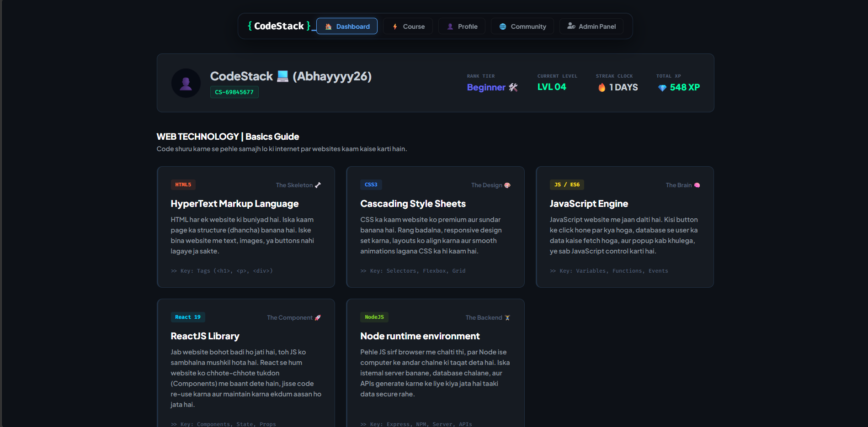This screenshot has width=868, height=427.
Task: Click the CS-69845677 ID badge
Action: [234, 92]
